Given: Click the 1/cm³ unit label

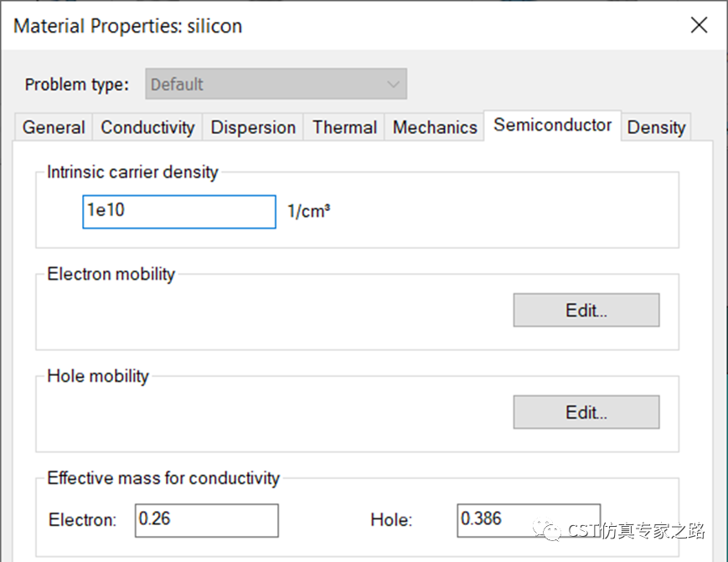Looking at the screenshot, I should [309, 211].
